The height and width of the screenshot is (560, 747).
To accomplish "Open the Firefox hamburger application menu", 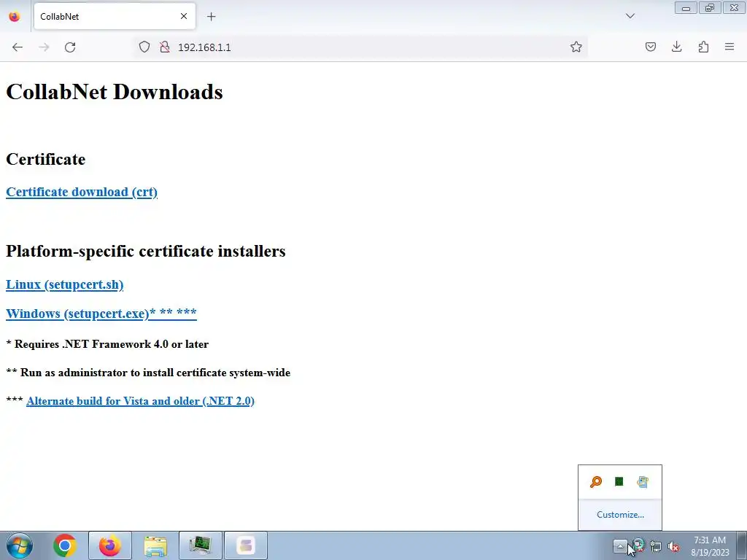I will [729, 47].
